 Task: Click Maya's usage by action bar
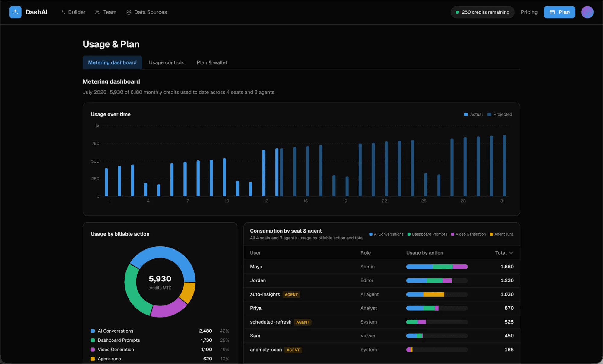pyautogui.click(x=437, y=267)
